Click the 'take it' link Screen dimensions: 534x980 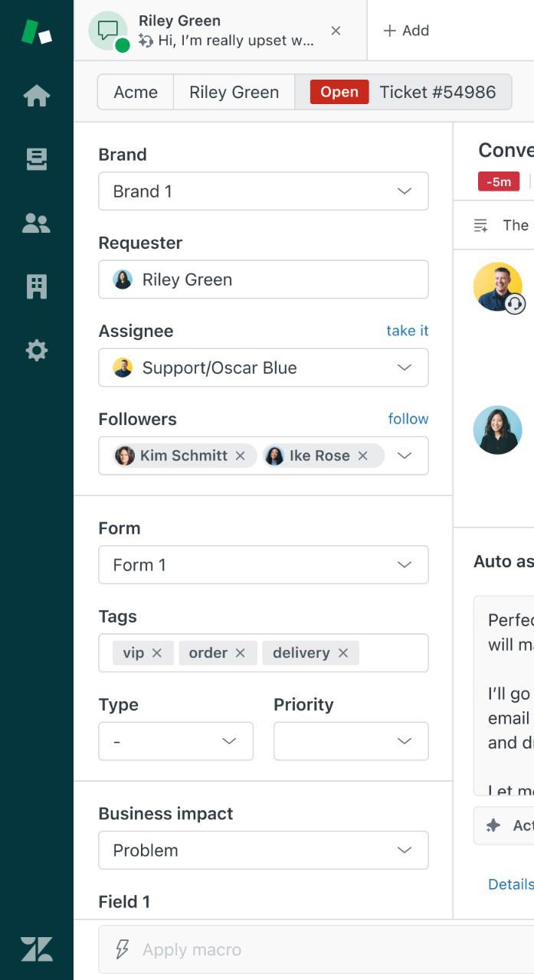click(407, 331)
